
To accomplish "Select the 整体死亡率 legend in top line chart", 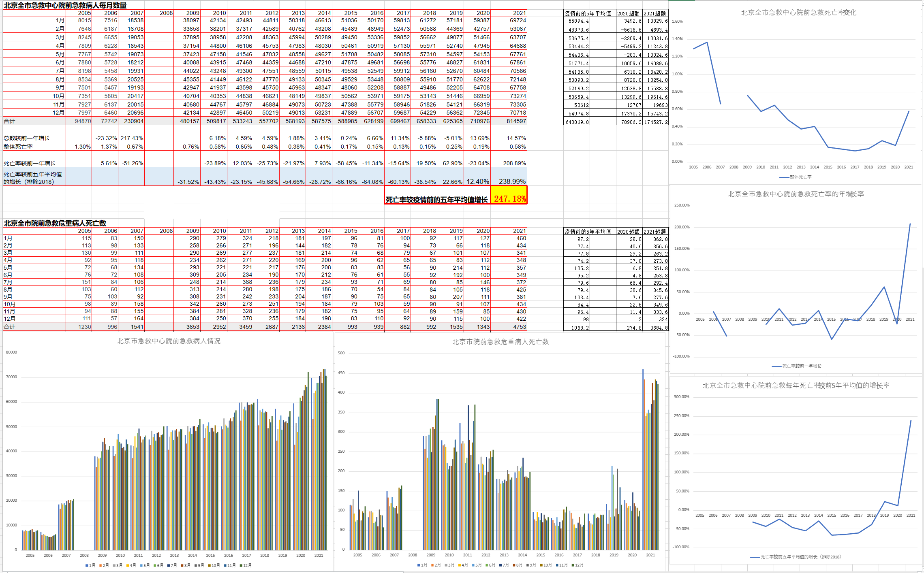I will (796, 177).
